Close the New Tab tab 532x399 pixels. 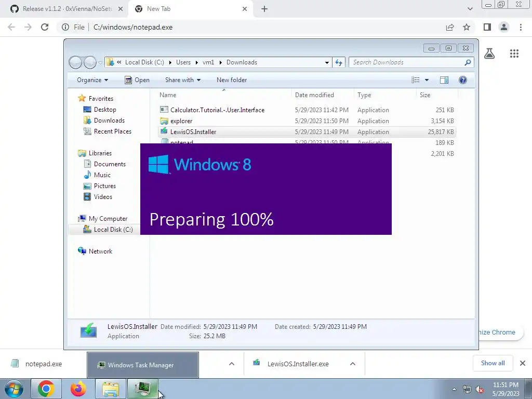click(245, 9)
